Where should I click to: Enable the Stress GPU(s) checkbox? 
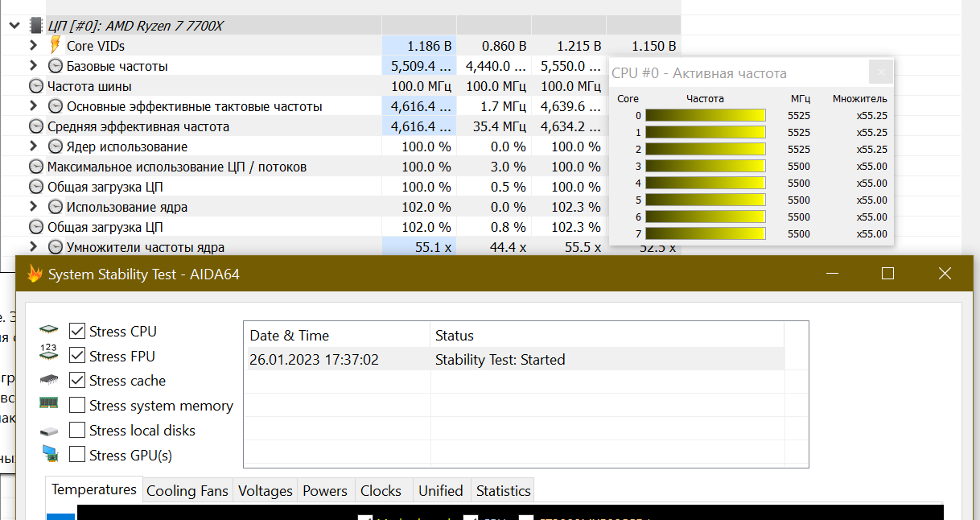tap(77, 455)
